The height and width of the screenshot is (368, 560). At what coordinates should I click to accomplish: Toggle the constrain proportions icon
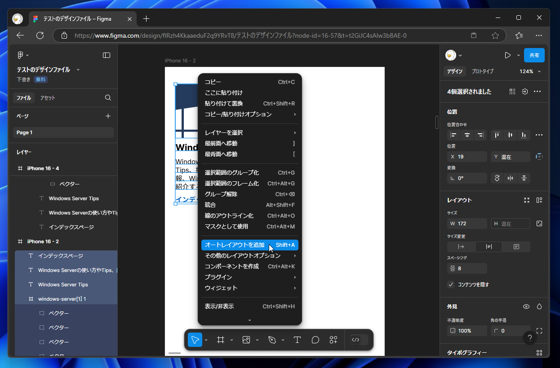539,224
